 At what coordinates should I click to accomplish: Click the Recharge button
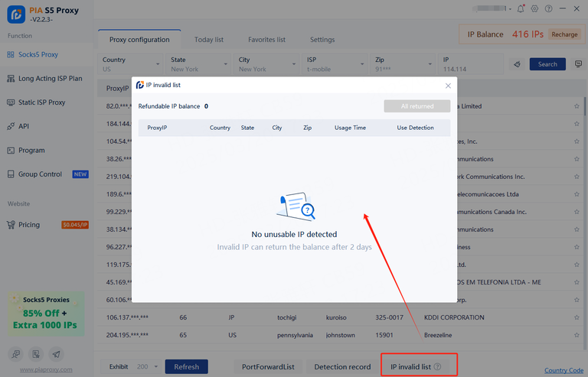coord(564,34)
